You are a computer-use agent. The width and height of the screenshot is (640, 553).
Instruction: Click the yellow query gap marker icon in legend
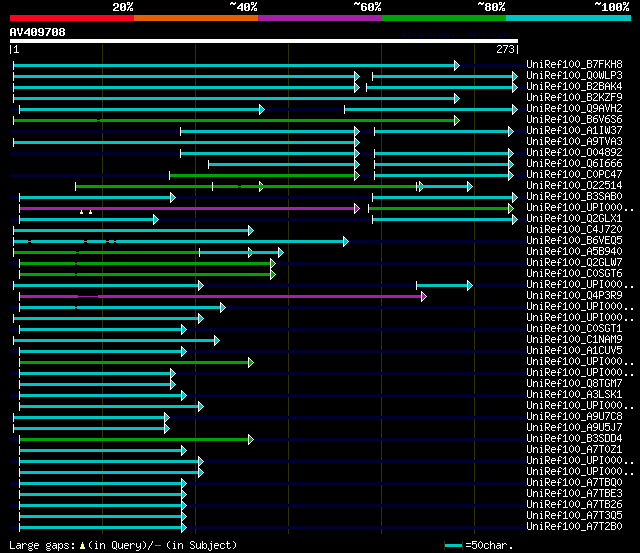coord(82,545)
